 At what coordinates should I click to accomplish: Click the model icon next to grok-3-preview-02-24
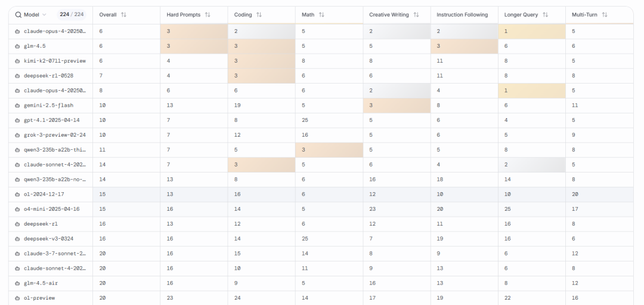[18, 135]
